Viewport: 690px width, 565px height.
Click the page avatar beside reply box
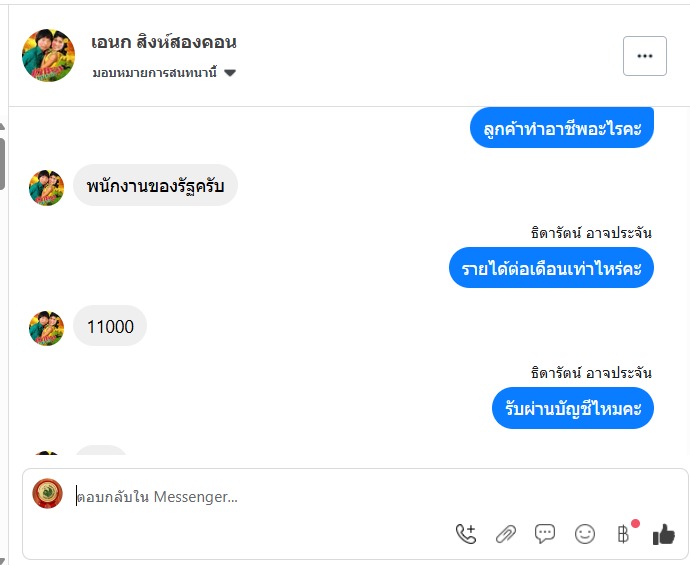coord(47,494)
